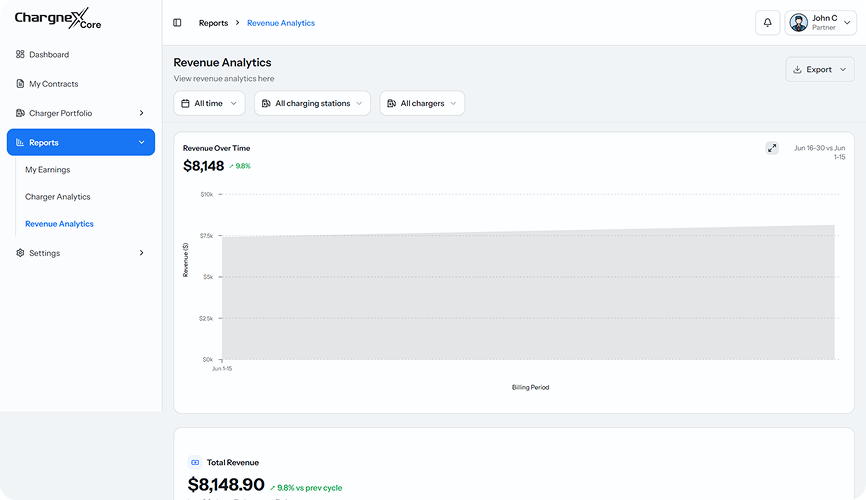
Task: Click the $8,148.90 total revenue amount
Action: pos(226,485)
